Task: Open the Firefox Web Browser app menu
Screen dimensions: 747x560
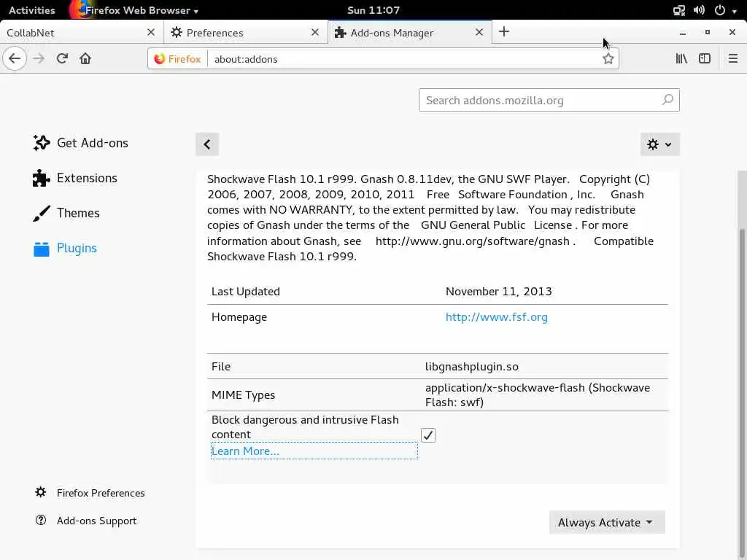Action: (x=134, y=10)
